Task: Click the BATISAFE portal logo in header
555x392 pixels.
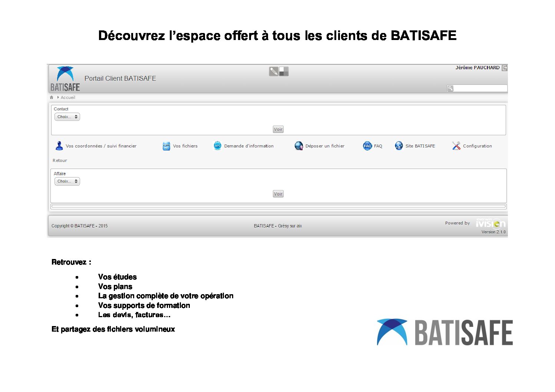Action: click(65, 79)
